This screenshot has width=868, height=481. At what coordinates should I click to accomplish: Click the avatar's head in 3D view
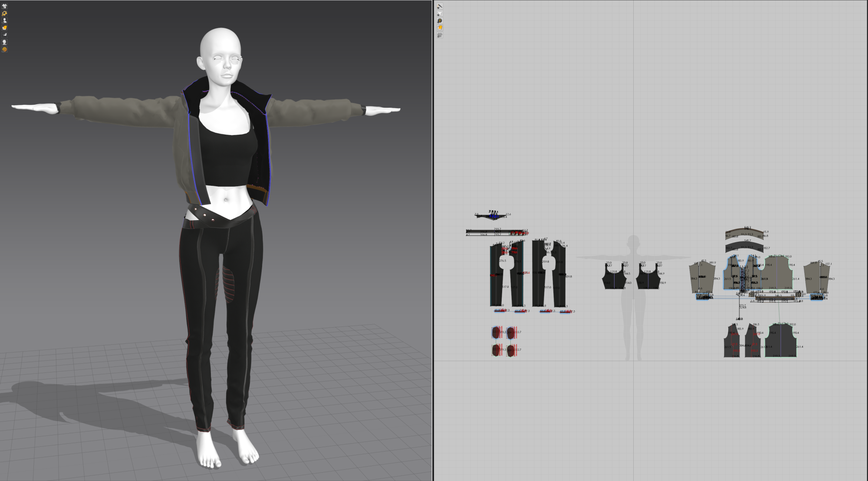click(x=220, y=54)
